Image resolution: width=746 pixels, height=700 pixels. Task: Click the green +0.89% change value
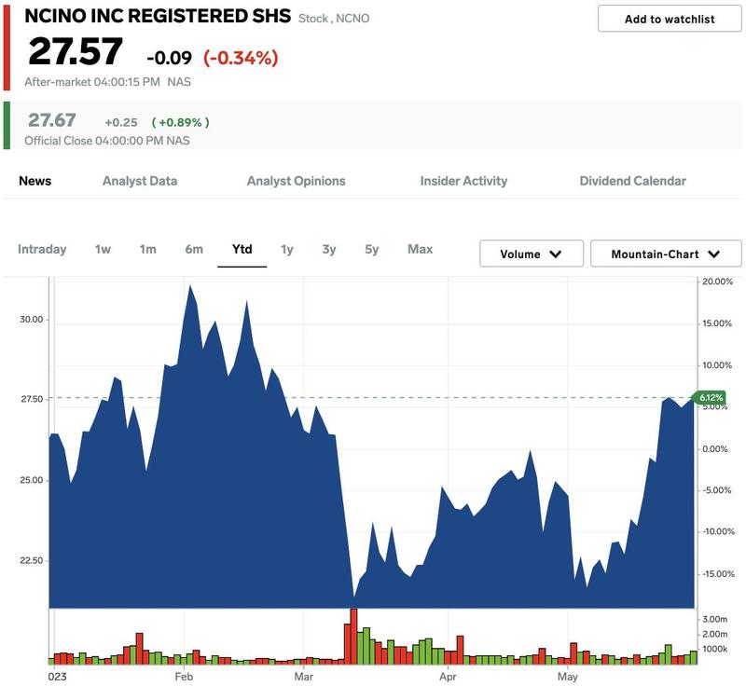[x=180, y=123]
